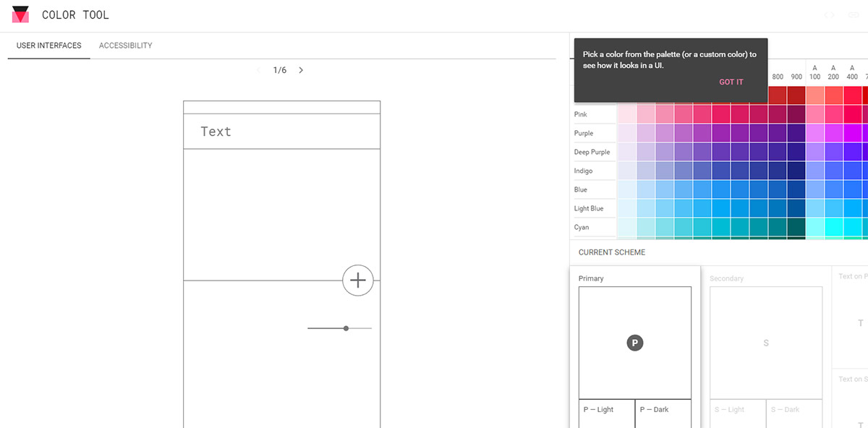Select the S — Dark color box
868x428 pixels.
tap(794, 414)
